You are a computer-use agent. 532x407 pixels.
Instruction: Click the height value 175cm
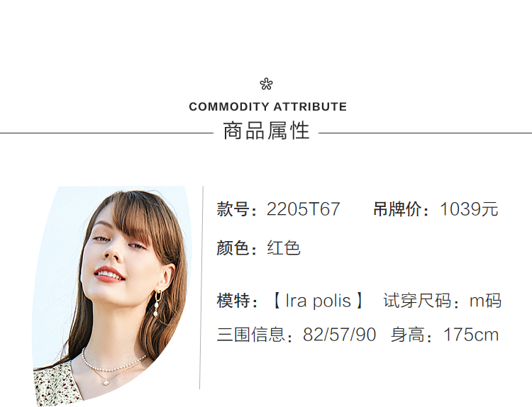(471, 335)
